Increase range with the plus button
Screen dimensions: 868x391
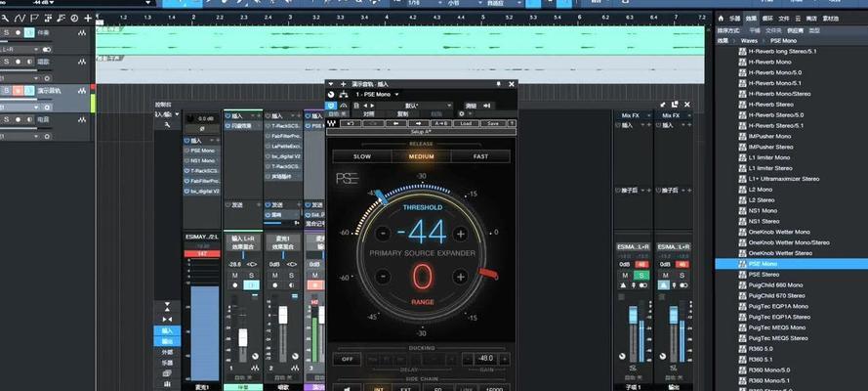[x=461, y=276]
